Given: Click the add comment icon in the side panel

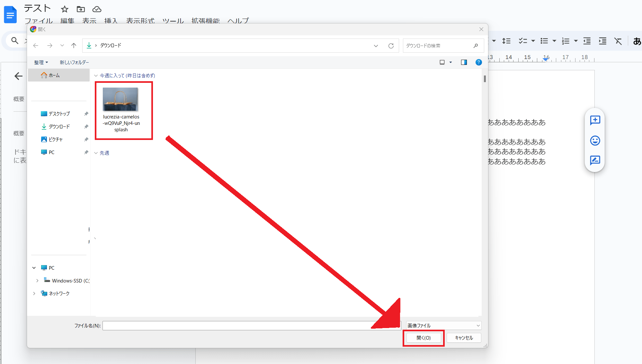Looking at the screenshot, I should [595, 120].
